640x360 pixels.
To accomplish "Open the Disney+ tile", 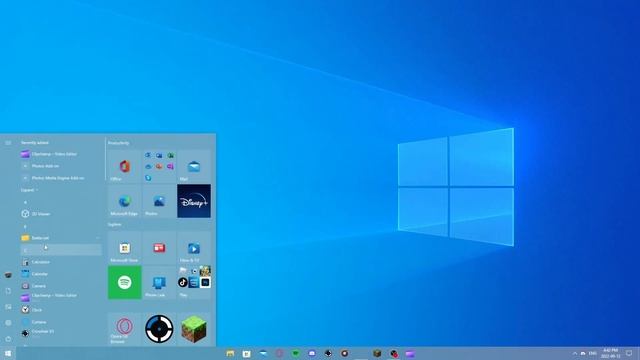I will pos(194,201).
